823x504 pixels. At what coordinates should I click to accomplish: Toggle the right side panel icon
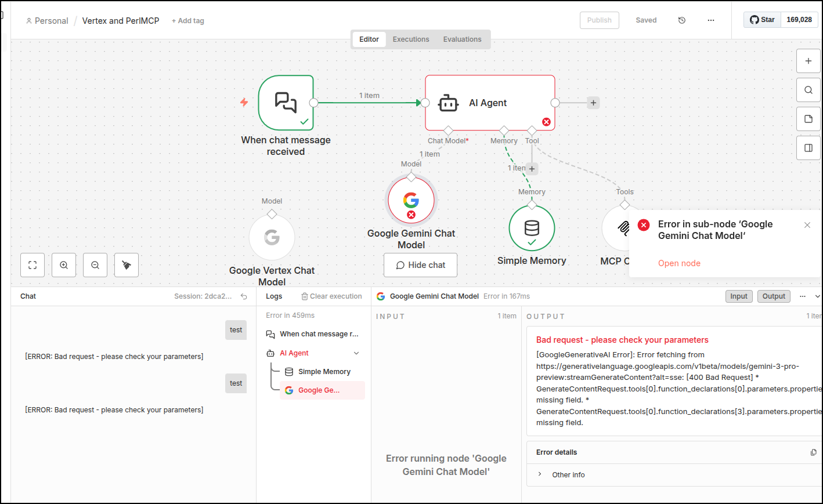pos(808,148)
